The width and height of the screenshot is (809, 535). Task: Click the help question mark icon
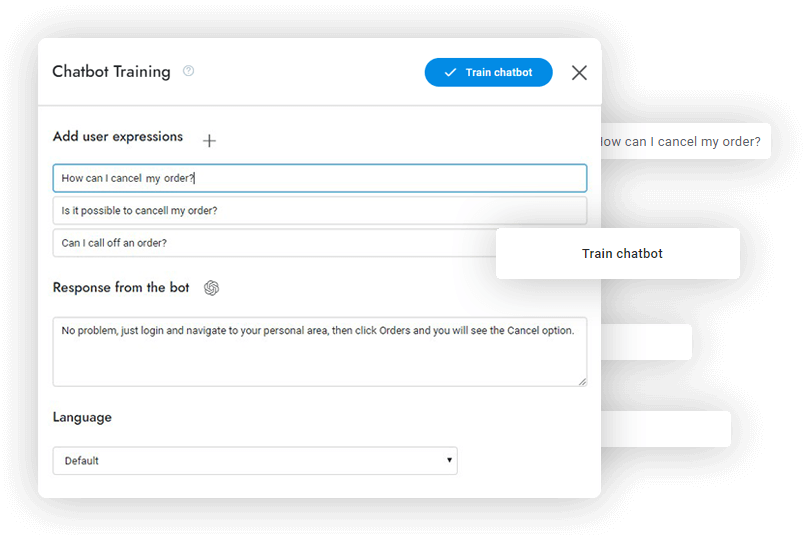189,71
